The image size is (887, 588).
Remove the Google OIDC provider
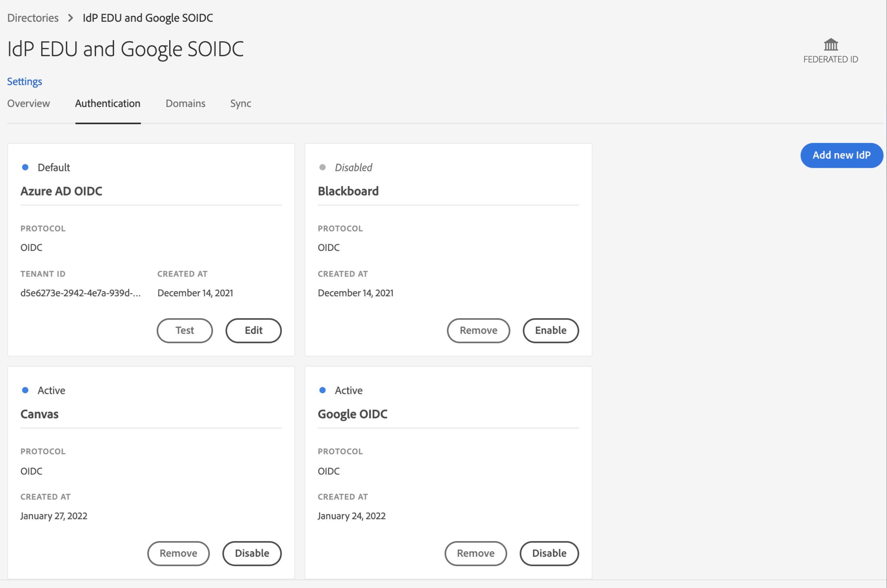pos(475,553)
